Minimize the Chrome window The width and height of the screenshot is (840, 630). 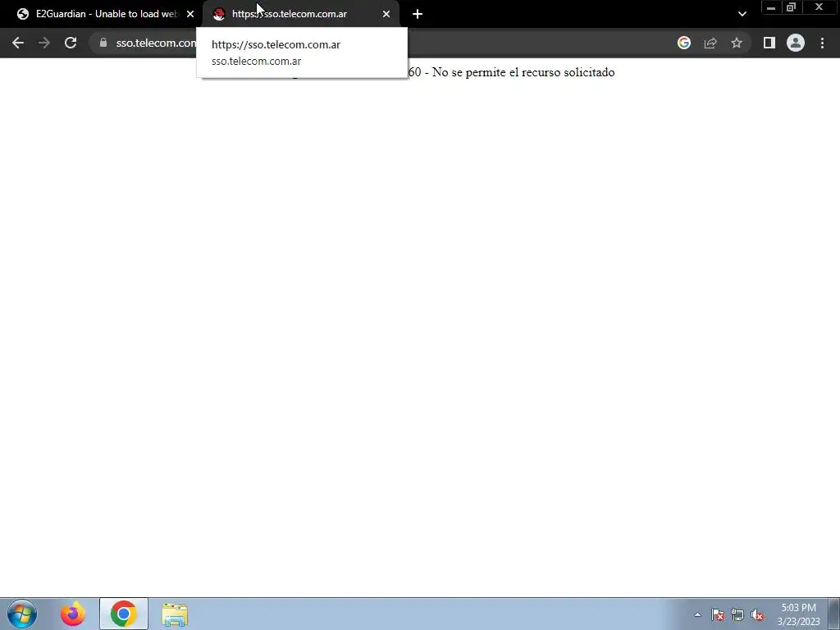(771, 7)
